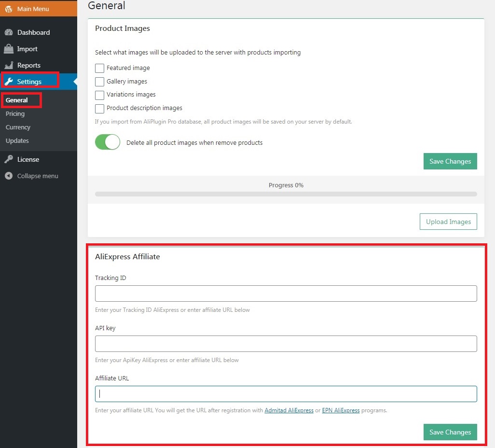The height and width of the screenshot is (448, 495).
Task: Click the Collapse menu text
Action: pyautogui.click(x=38, y=176)
